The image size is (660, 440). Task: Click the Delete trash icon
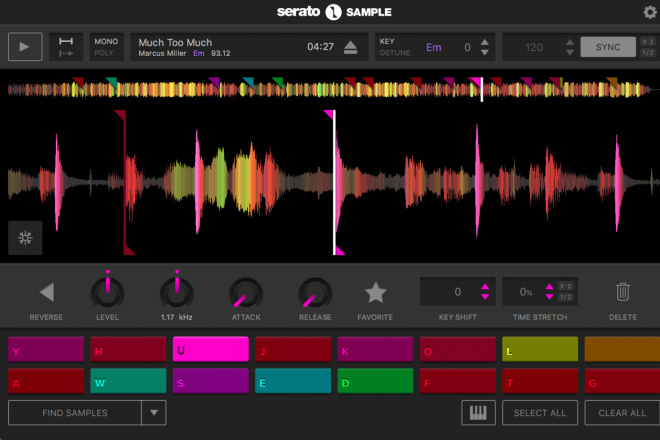[x=623, y=292]
